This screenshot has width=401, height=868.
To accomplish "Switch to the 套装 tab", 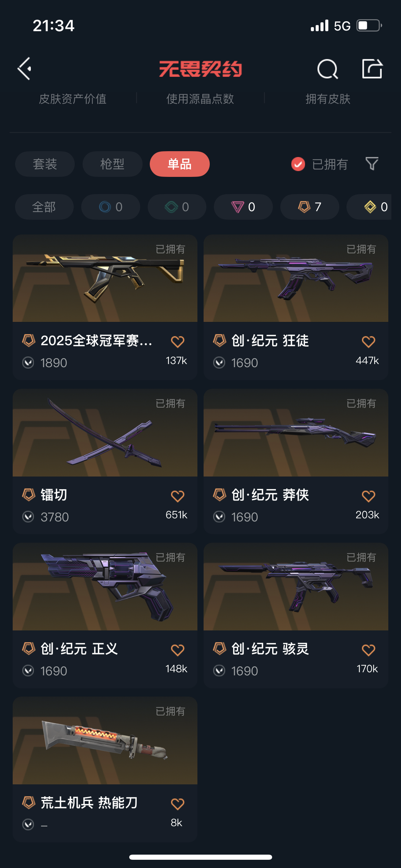I will point(45,164).
